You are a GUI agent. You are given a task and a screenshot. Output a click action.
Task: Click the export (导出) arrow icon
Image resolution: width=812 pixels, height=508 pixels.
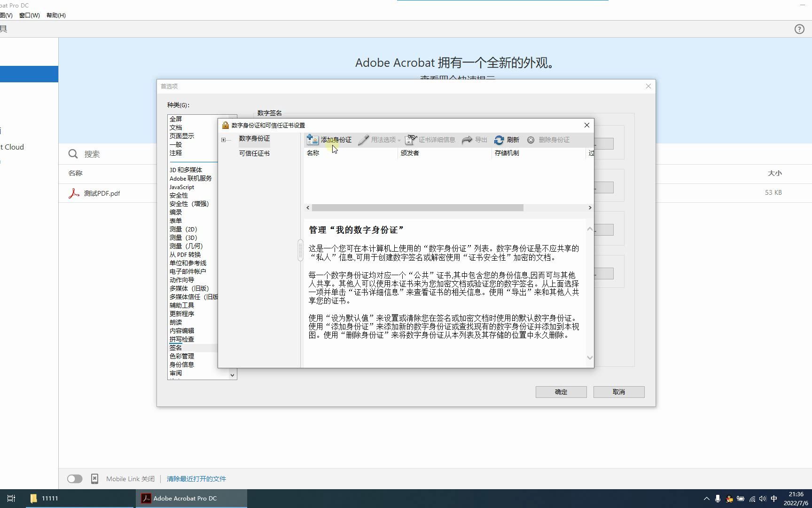click(x=467, y=140)
